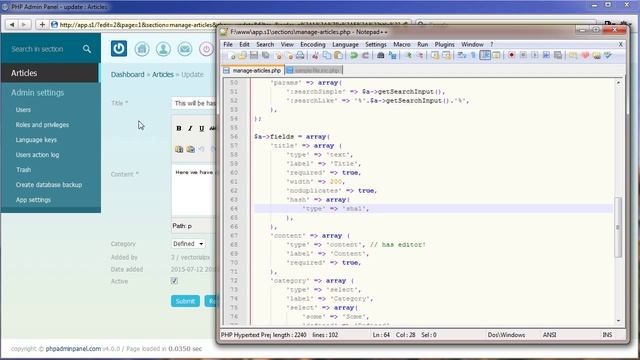Click the Copy icon in Notepad++ toolbar
This screenshot has height=360, width=640.
point(327,55)
